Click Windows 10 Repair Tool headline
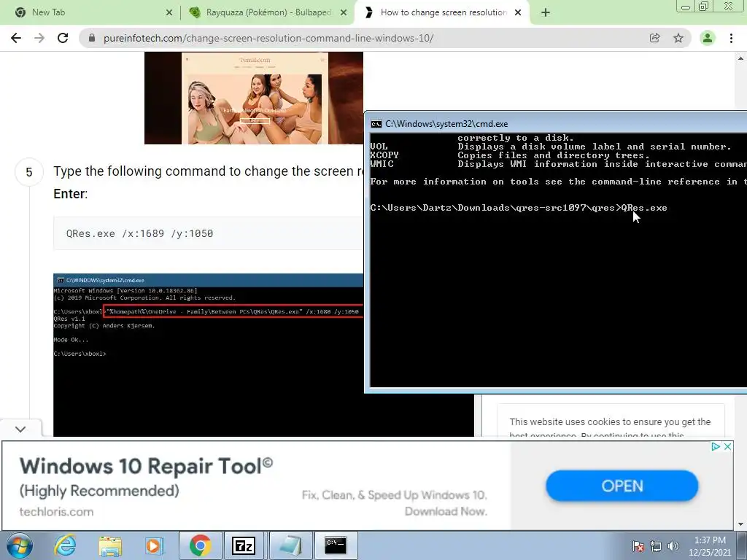Viewport: 747px width, 560px height. tap(146, 466)
